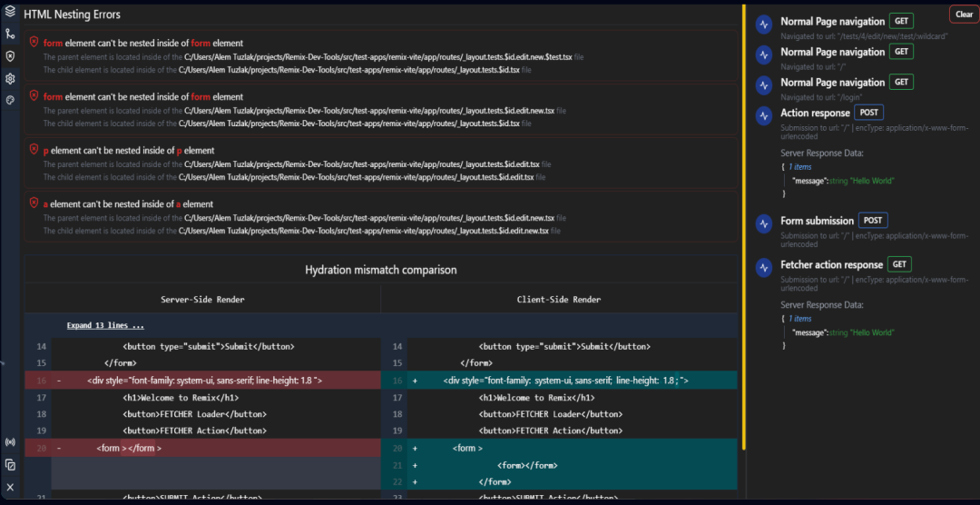Click "Fetcher action response" timeline title
This screenshot has width=980, height=505.
click(832, 264)
